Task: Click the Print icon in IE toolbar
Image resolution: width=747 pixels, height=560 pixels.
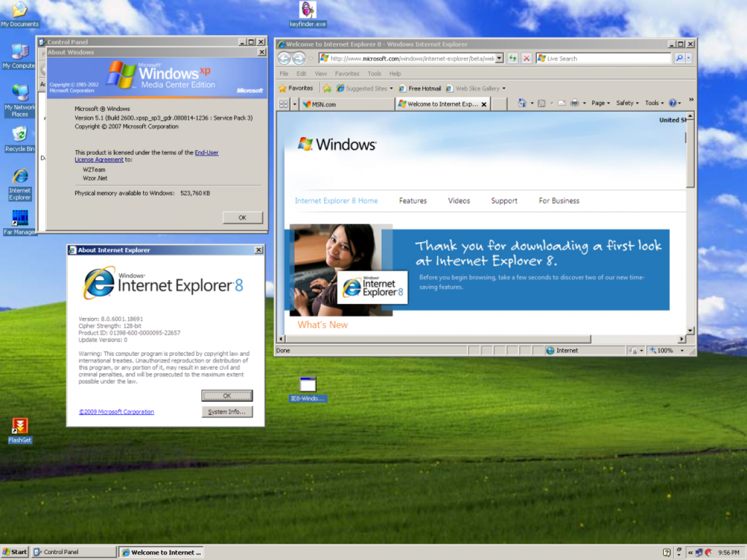Action: [574, 103]
